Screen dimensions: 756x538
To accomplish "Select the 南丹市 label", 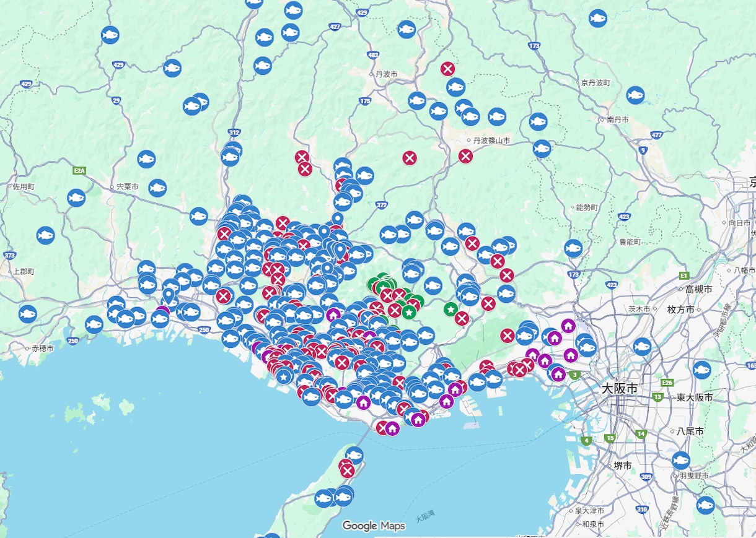I will [x=618, y=119].
